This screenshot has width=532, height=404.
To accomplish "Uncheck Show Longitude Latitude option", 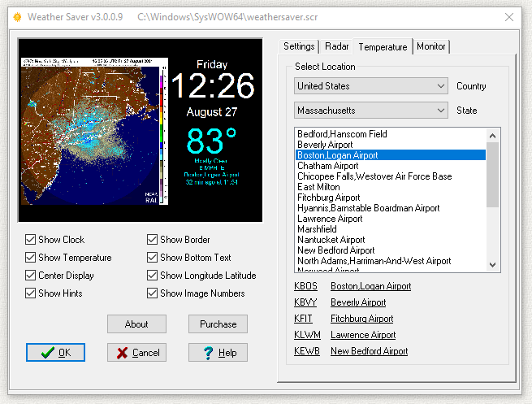I will [153, 276].
